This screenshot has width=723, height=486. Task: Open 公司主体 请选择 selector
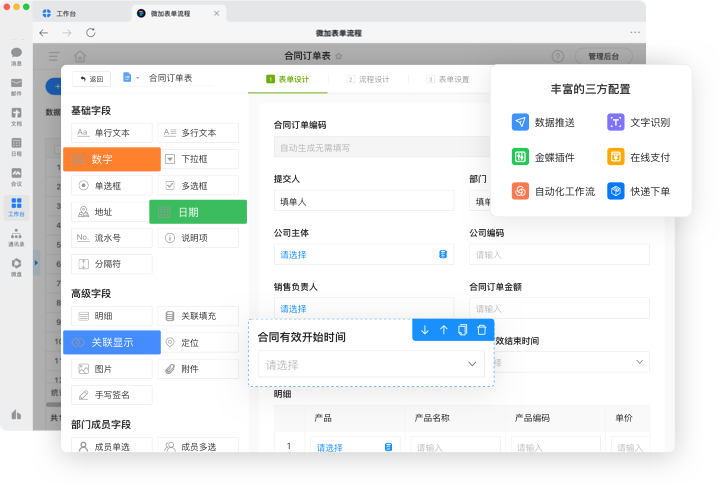coord(364,254)
